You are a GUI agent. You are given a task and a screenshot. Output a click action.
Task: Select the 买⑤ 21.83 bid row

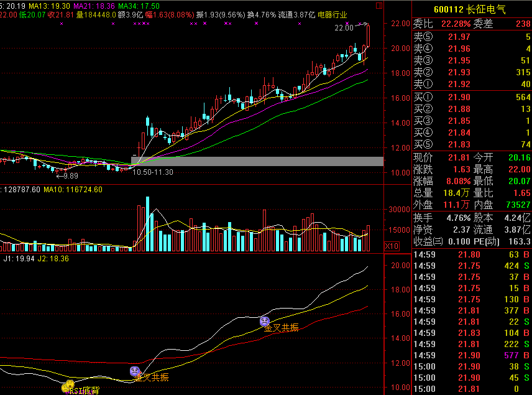(472, 144)
